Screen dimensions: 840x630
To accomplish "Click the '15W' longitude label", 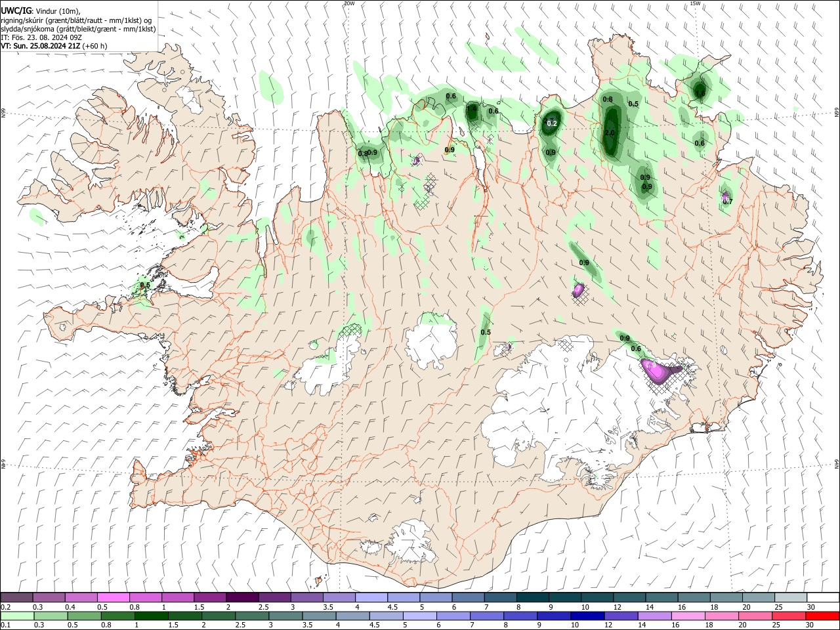I will tap(695, 3).
